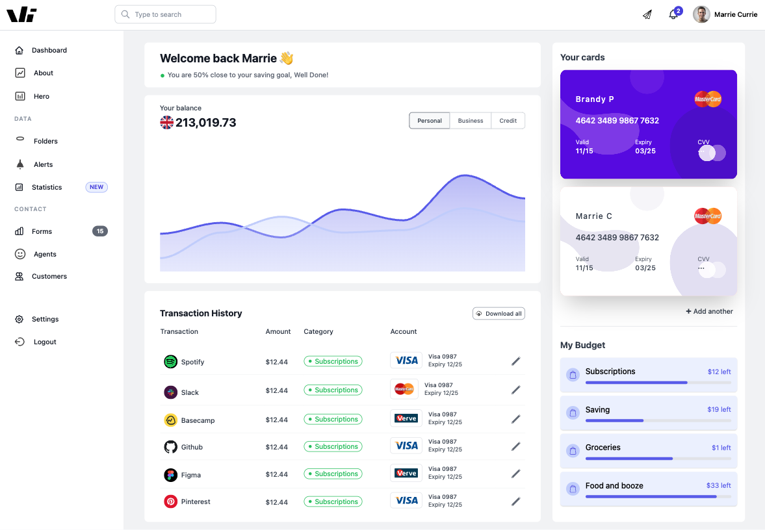Click Marrie Currie profile avatar
765x532 pixels.
click(701, 15)
